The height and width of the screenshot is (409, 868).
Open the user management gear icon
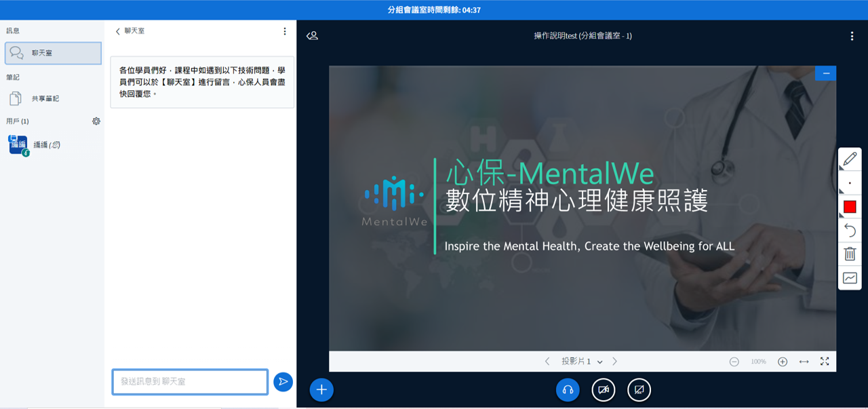click(96, 121)
